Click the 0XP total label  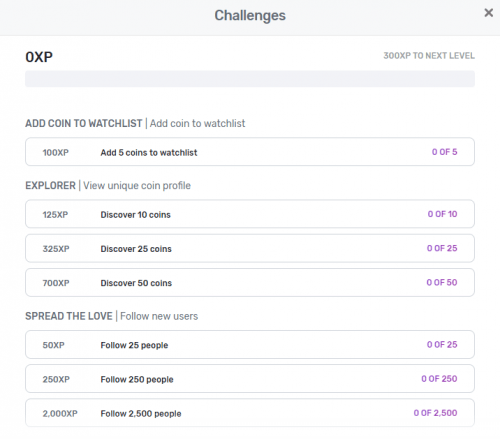(x=39, y=57)
